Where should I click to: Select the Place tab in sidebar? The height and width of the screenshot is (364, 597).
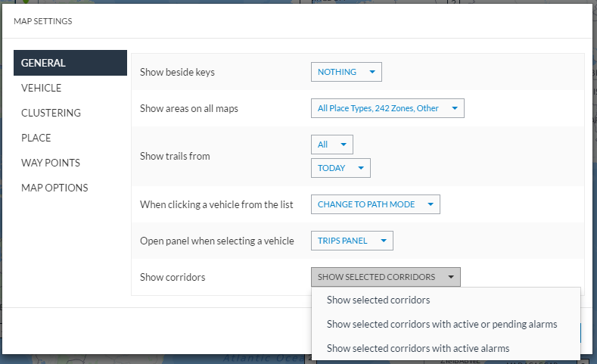click(x=36, y=138)
